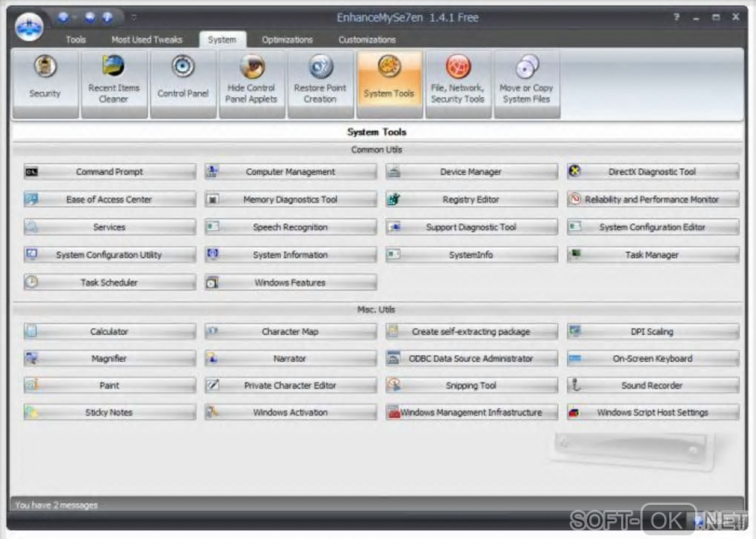Open Paint

(110, 386)
